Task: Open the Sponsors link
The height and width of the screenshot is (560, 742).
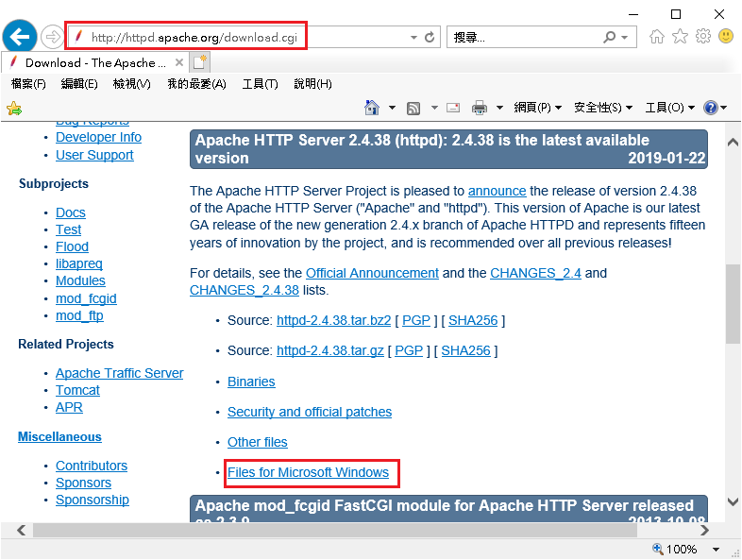Action: pos(83,483)
